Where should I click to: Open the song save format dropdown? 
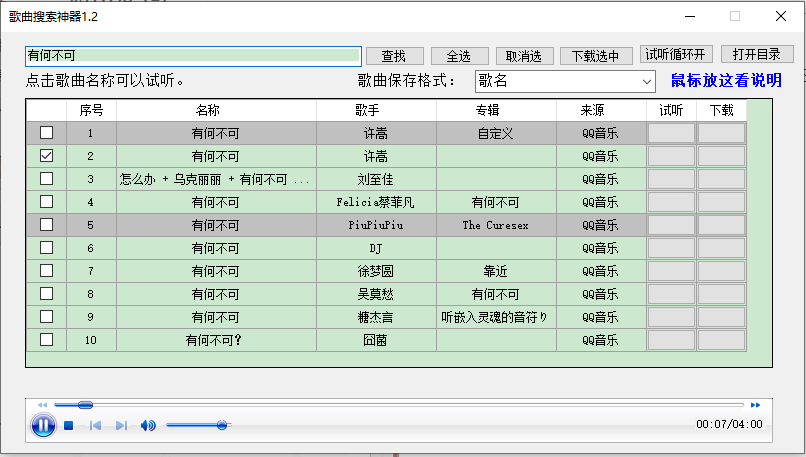click(565, 81)
